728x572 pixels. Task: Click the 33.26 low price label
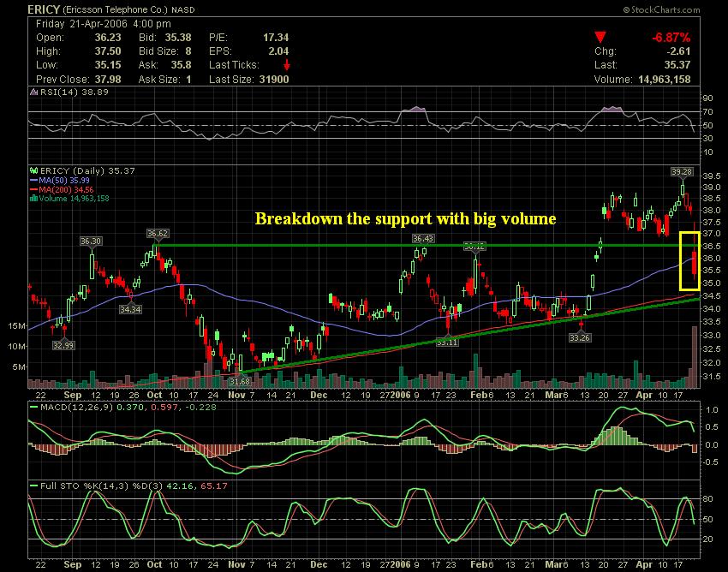click(580, 338)
